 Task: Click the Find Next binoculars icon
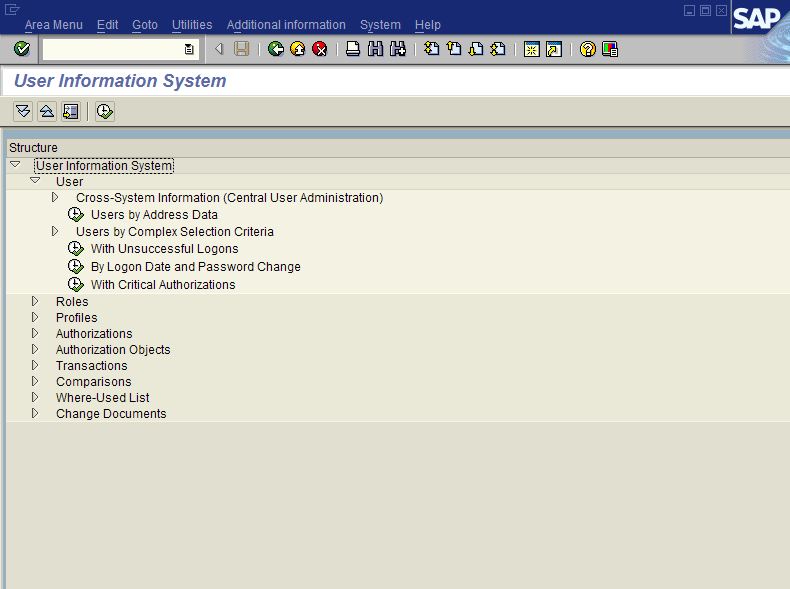[398, 49]
